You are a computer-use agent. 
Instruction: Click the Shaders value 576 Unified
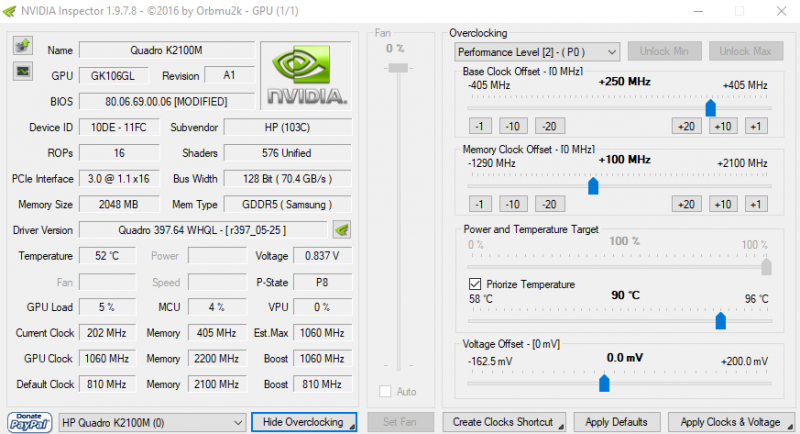[x=287, y=153]
